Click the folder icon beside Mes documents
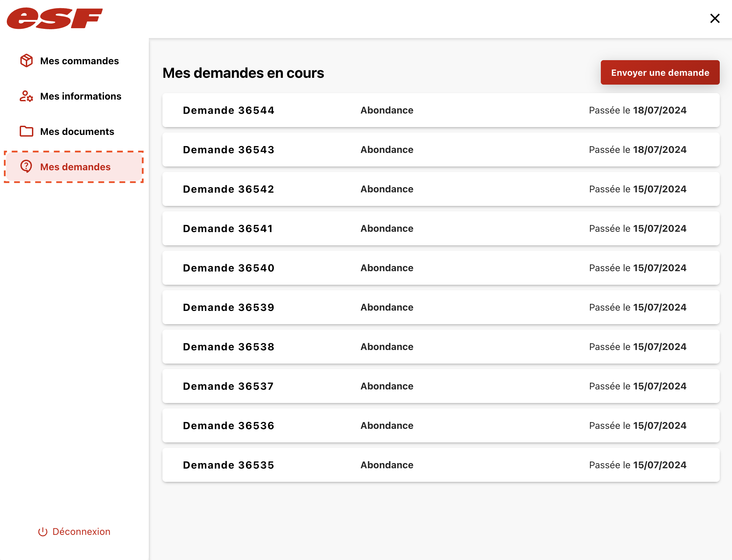This screenshot has width=732, height=560. [26, 132]
